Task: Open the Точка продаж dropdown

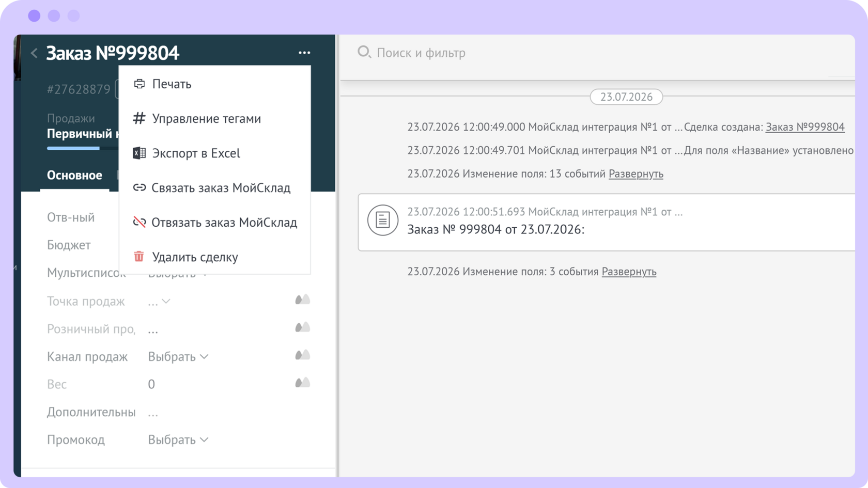Action: pyautogui.click(x=159, y=302)
